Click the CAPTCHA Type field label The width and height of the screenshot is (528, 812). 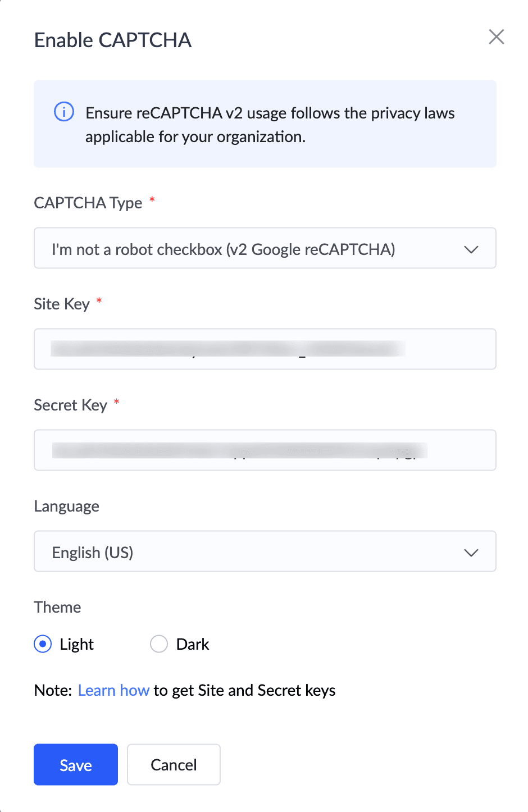point(88,203)
